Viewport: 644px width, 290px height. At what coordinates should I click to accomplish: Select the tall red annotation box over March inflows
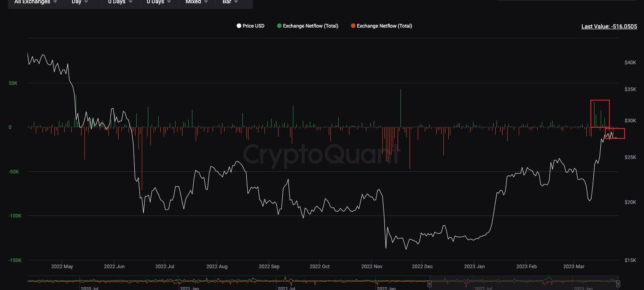(600, 113)
